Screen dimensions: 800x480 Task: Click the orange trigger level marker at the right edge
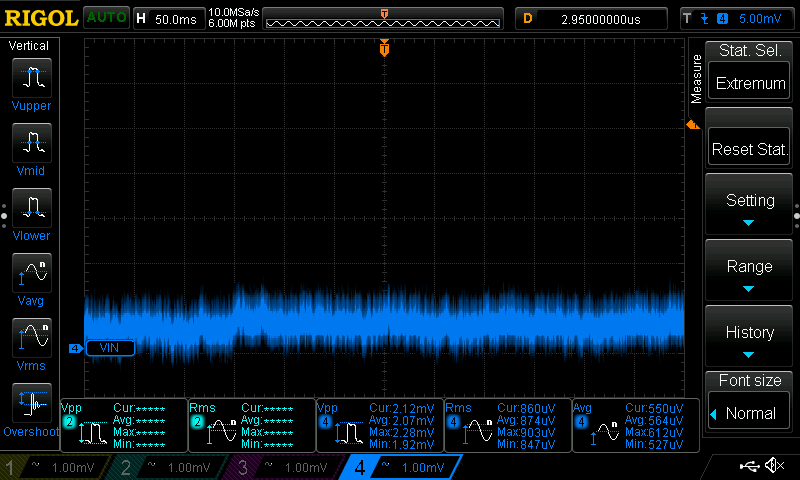[x=693, y=124]
